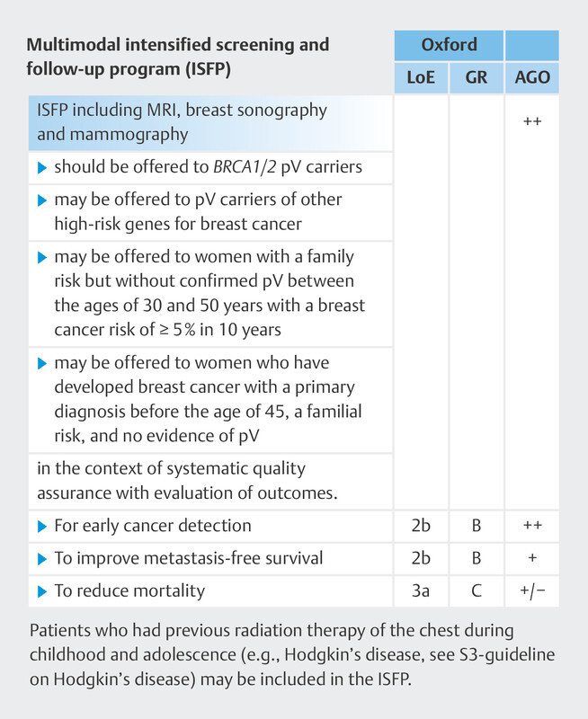588x719 pixels.
Task: Click the GR value "C" for reducing mortality
Action: click(x=476, y=590)
